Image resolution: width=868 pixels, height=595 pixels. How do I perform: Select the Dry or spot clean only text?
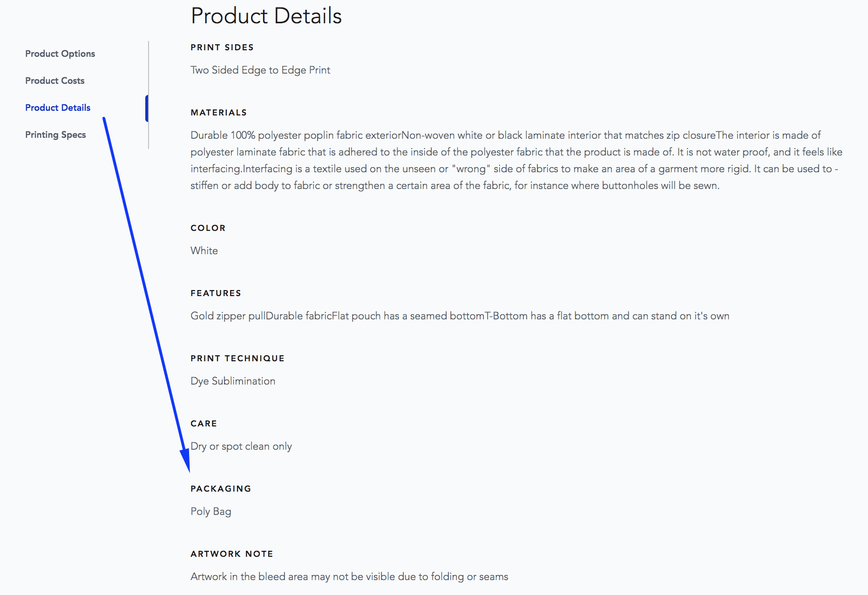(x=241, y=446)
